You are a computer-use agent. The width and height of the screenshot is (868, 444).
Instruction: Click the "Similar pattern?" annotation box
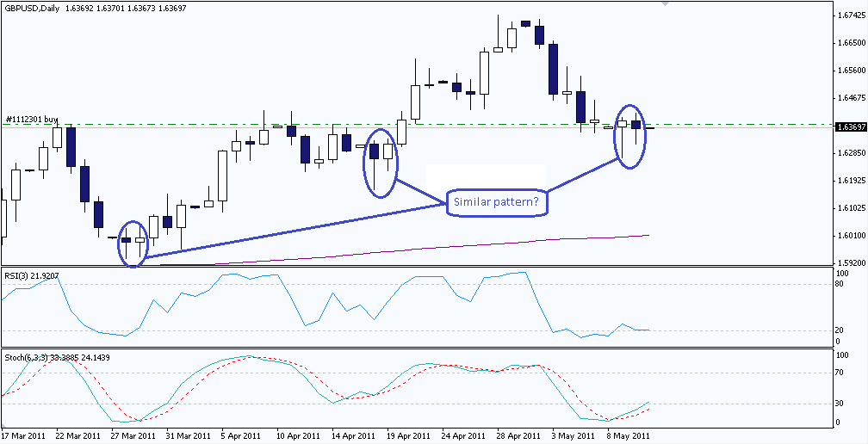tap(496, 203)
